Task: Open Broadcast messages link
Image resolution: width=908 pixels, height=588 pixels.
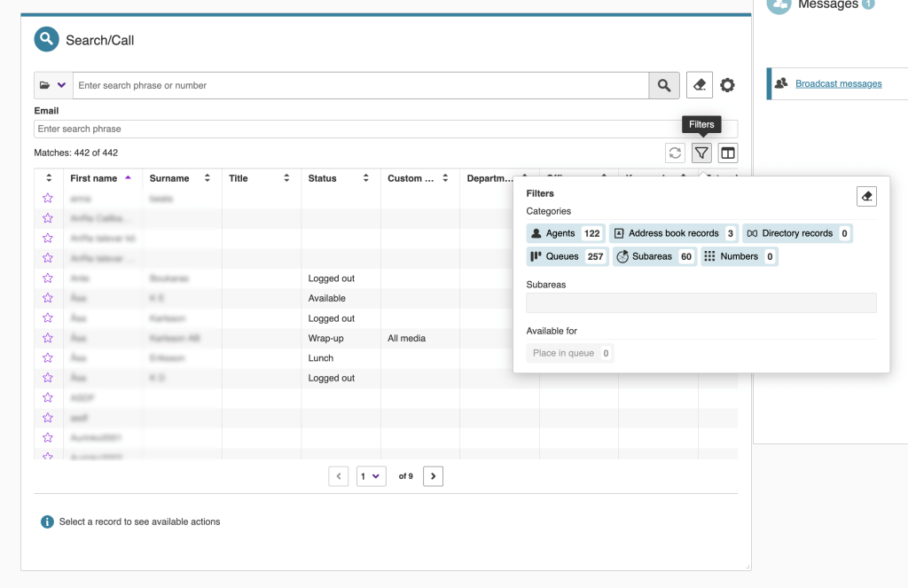Action: coord(838,83)
